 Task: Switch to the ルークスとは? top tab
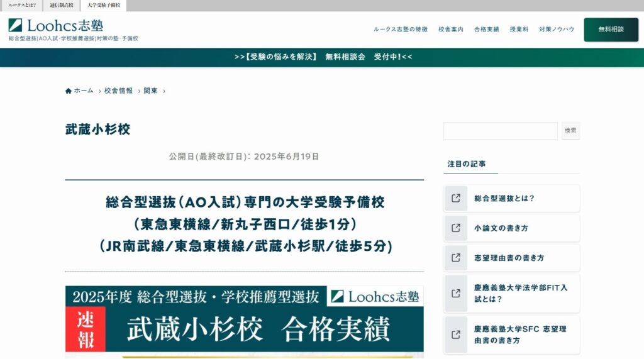point(22,6)
